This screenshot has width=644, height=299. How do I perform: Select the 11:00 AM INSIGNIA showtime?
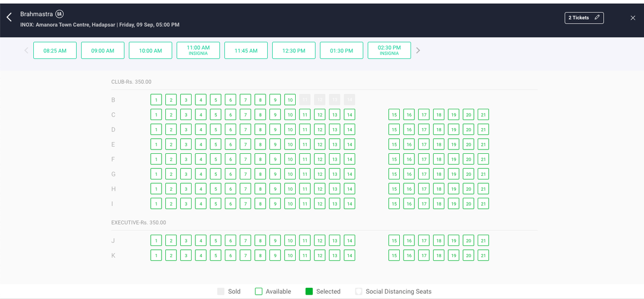tap(198, 50)
